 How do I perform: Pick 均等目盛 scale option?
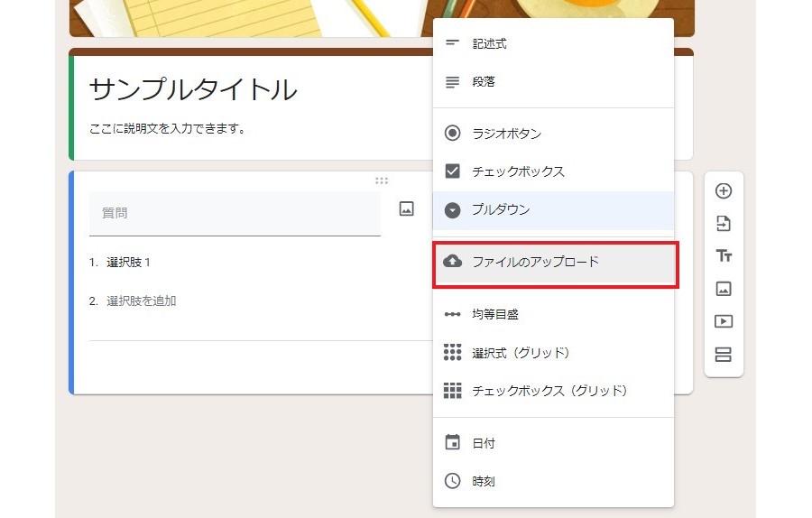tap(494, 314)
